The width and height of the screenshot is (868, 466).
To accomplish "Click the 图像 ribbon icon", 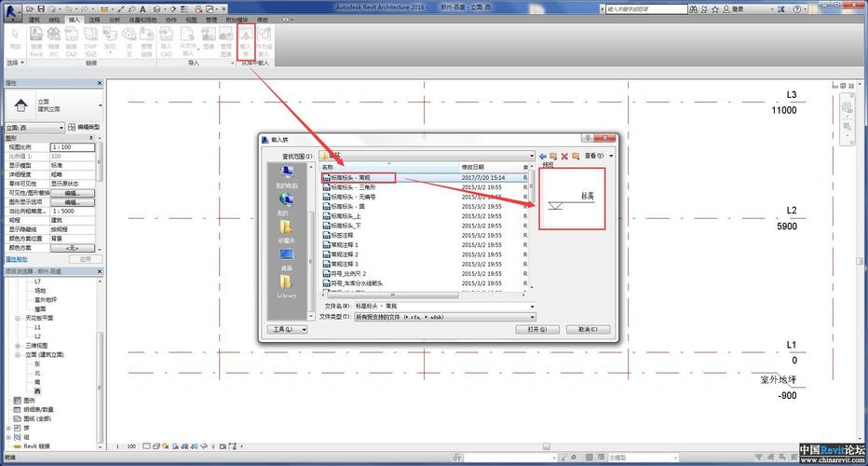I will (209, 39).
